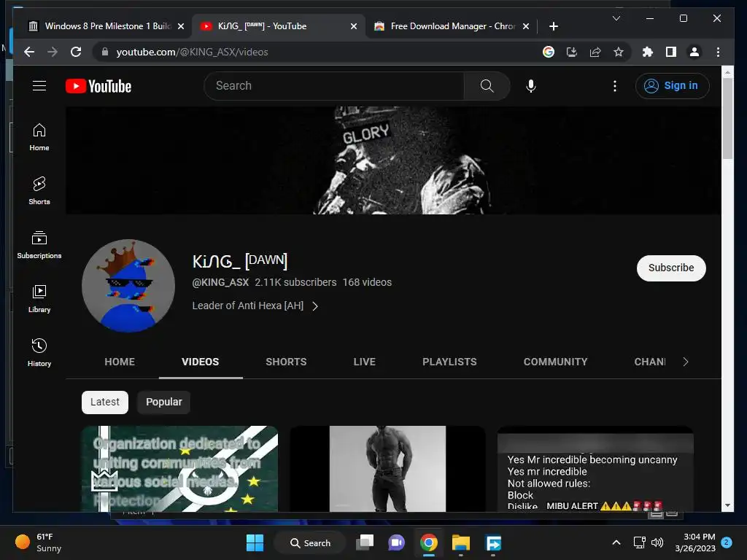Click the GLORY channel banner image
This screenshot has width=747, height=560.
coord(393,160)
